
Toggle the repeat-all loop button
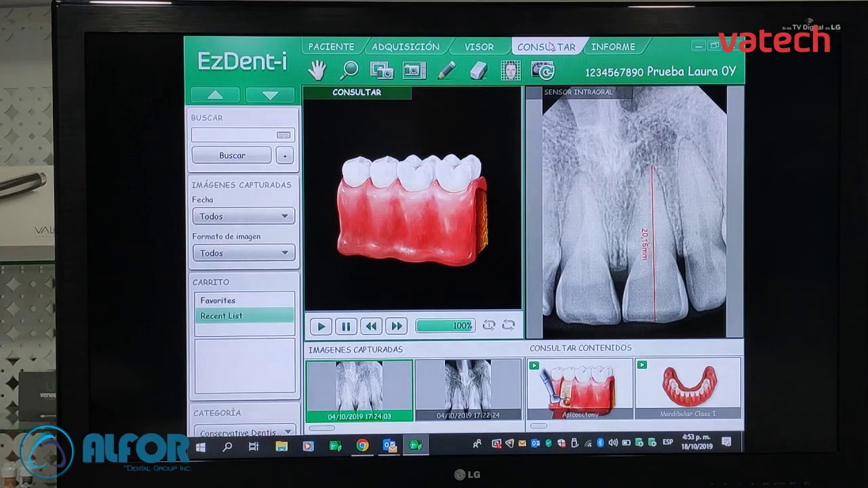click(509, 325)
